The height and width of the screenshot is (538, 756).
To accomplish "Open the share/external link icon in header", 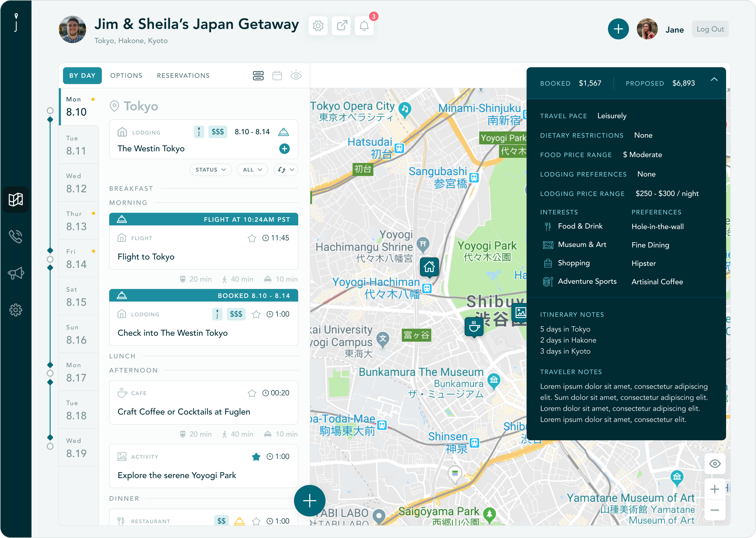I will pyautogui.click(x=341, y=25).
